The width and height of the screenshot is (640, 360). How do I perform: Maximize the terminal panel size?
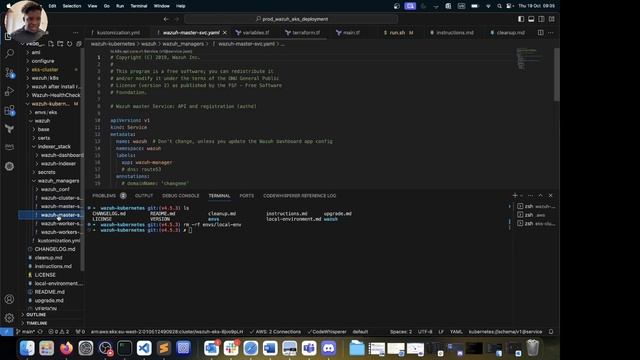(x=540, y=196)
